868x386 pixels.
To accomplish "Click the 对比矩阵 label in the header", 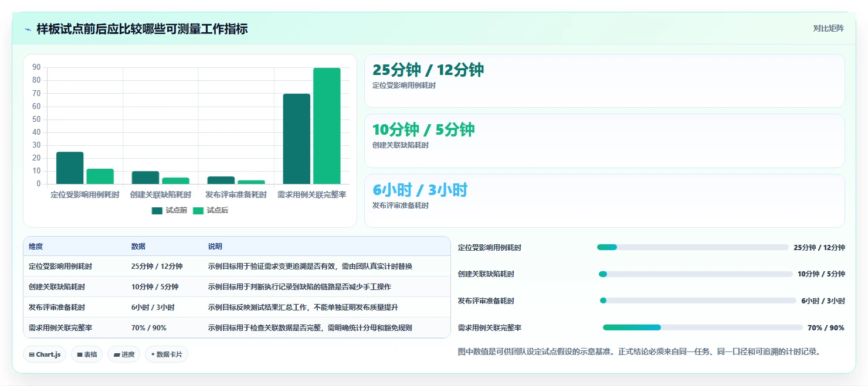I will click(828, 28).
